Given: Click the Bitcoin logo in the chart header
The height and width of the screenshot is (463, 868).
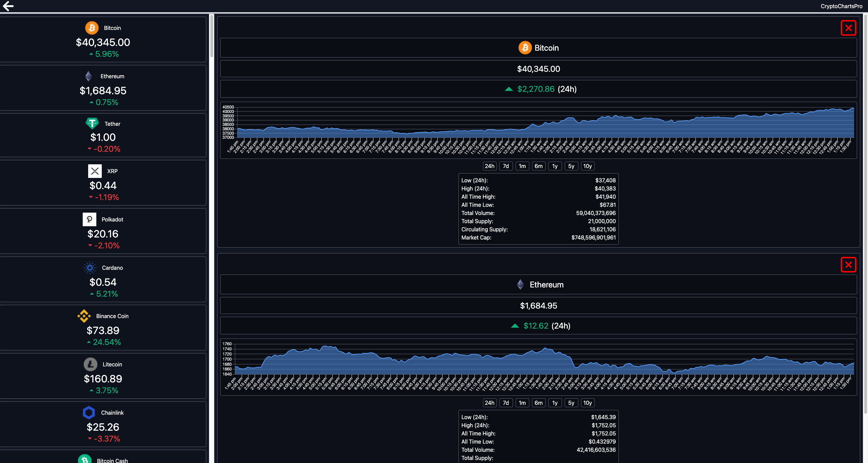Looking at the screenshot, I should (x=525, y=48).
